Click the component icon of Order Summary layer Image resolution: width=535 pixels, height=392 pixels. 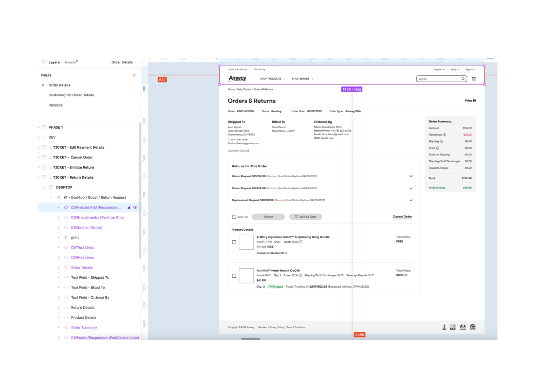66,328
